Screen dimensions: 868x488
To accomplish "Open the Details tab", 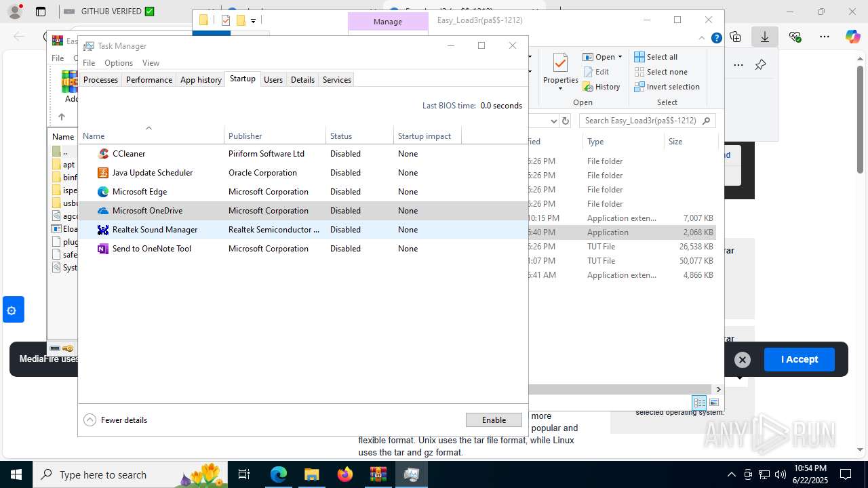I will 302,80.
